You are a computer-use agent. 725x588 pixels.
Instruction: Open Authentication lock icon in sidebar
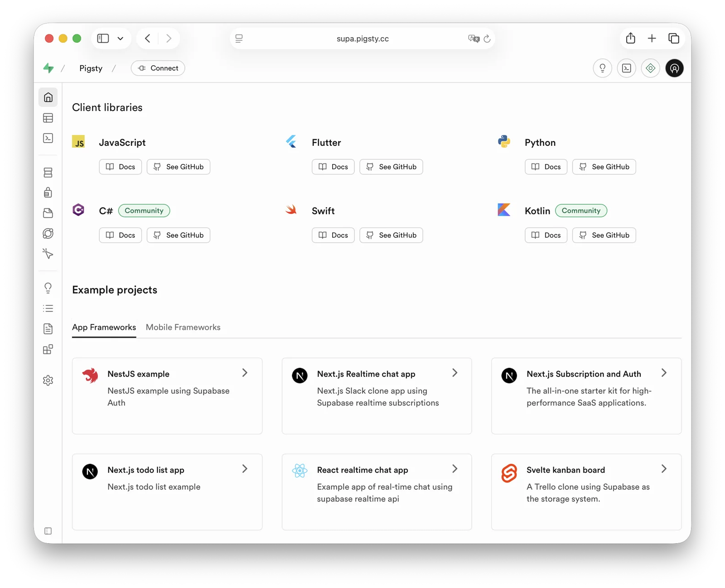[x=48, y=193]
